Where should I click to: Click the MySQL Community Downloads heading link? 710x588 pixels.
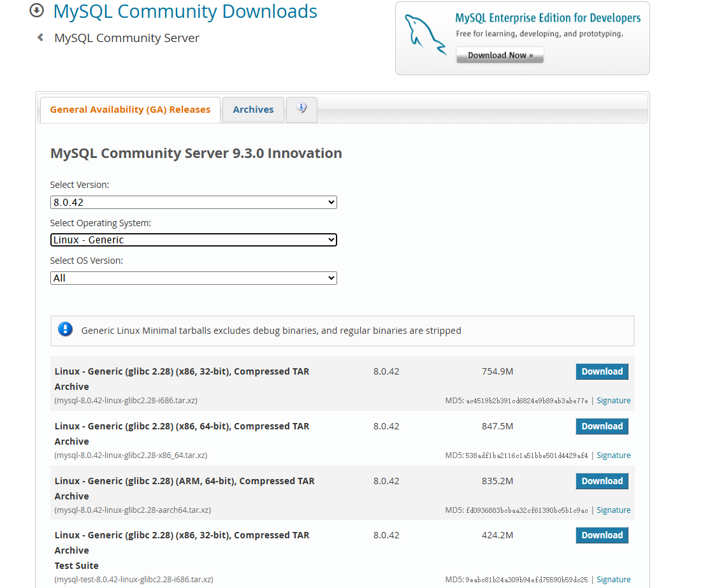pyautogui.click(x=185, y=11)
